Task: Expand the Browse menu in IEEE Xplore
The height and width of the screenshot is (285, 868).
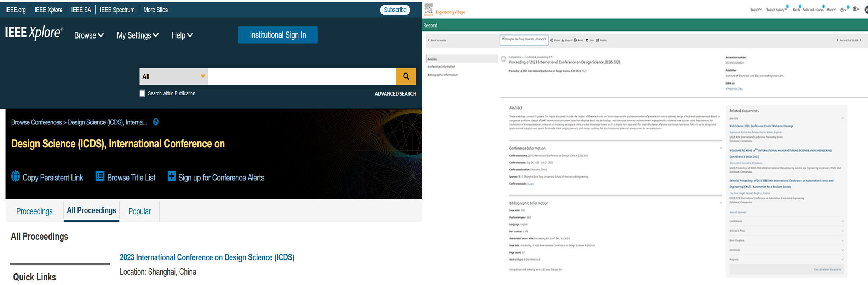Action: 89,35
